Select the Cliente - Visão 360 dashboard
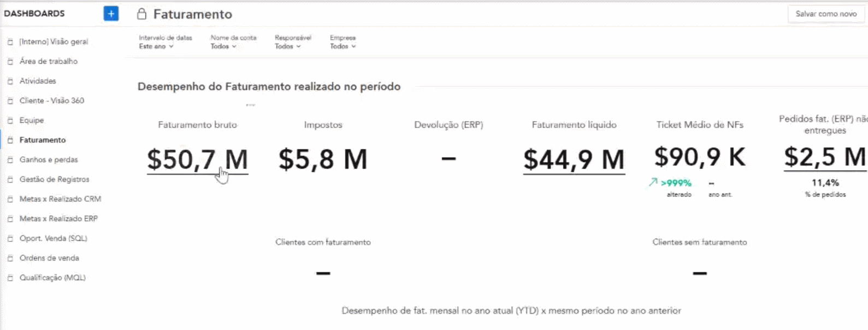Image resolution: width=868 pixels, height=330 pixels. (x=52, y=101)
